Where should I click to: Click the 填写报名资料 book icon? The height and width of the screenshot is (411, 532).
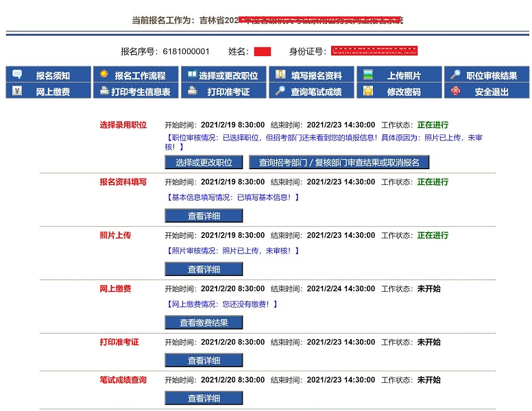(x=280, y=74)
